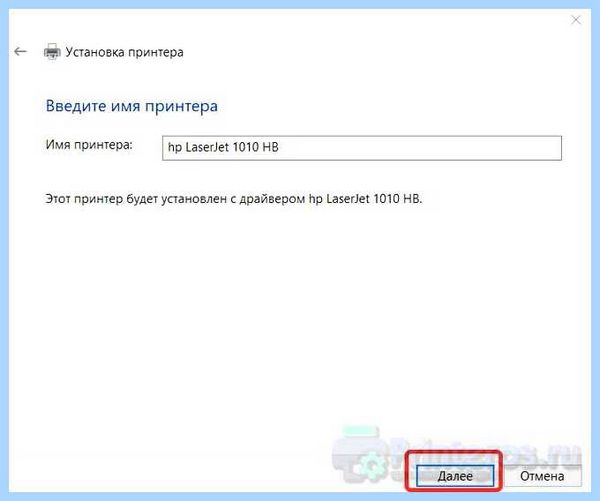
Task: Close the printer installation dialog
Action: (x=576, y=20)
